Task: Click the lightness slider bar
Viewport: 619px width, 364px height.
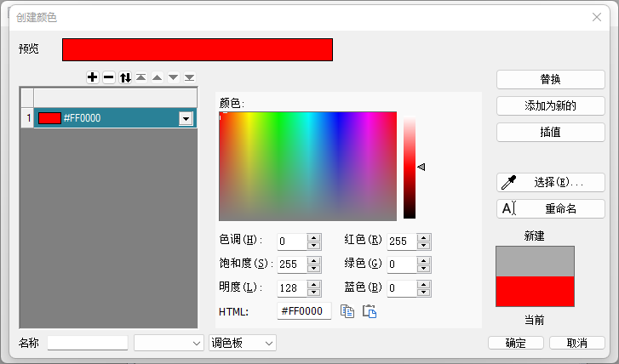Action: pos(410,167)
